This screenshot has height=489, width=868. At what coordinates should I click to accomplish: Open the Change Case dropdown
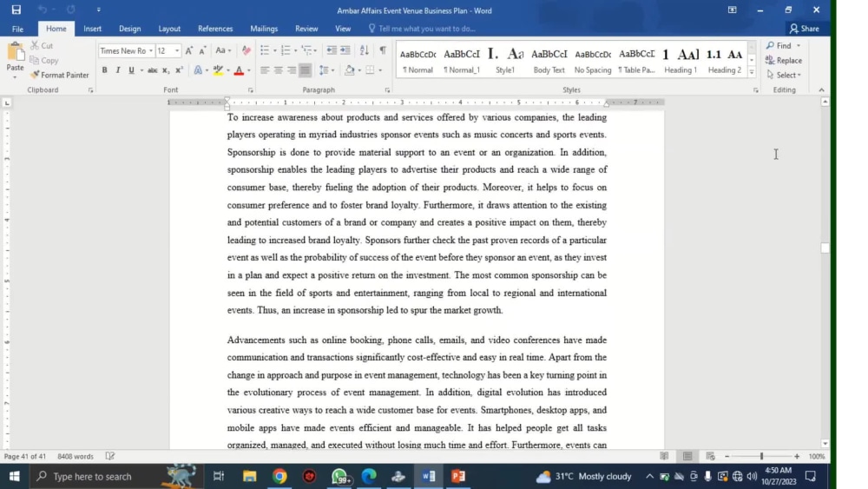pyautogui.click(x=223, y=50)
